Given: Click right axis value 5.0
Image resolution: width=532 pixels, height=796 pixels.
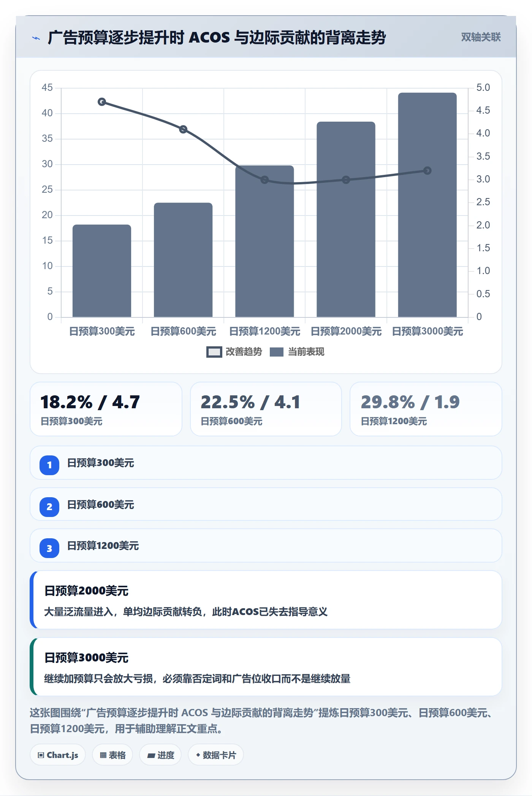Looking at the screenshot, I should click(x=483, y=87).
